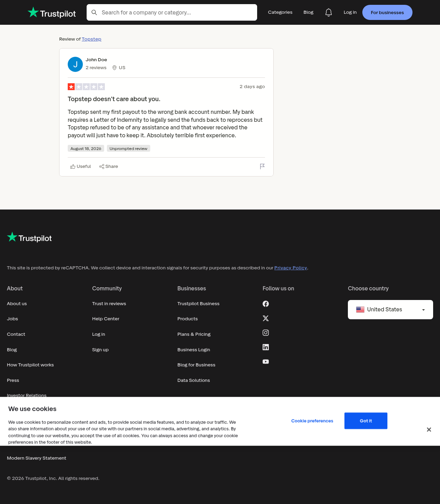Open the notifications bell
440x504 pixels.
(329, 12)
